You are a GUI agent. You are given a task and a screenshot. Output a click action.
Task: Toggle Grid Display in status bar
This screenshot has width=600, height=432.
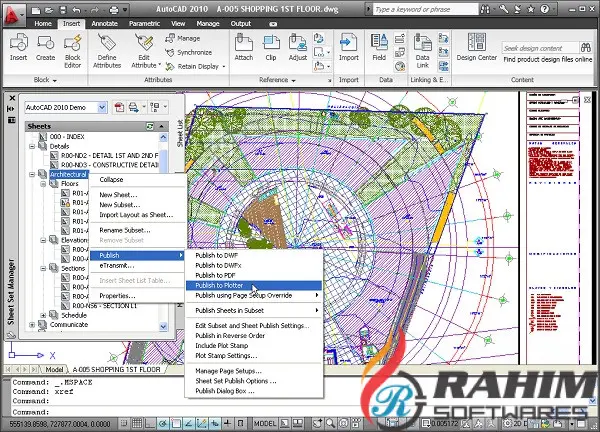click(x=137, y=424)
